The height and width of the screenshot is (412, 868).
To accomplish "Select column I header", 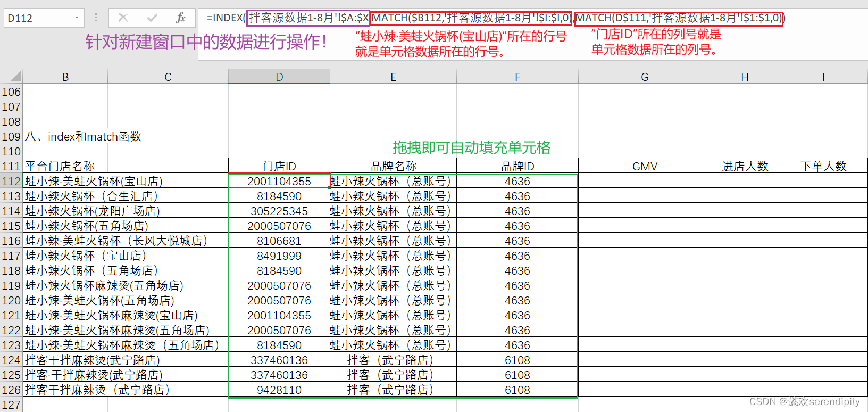I will pos(823,77).
